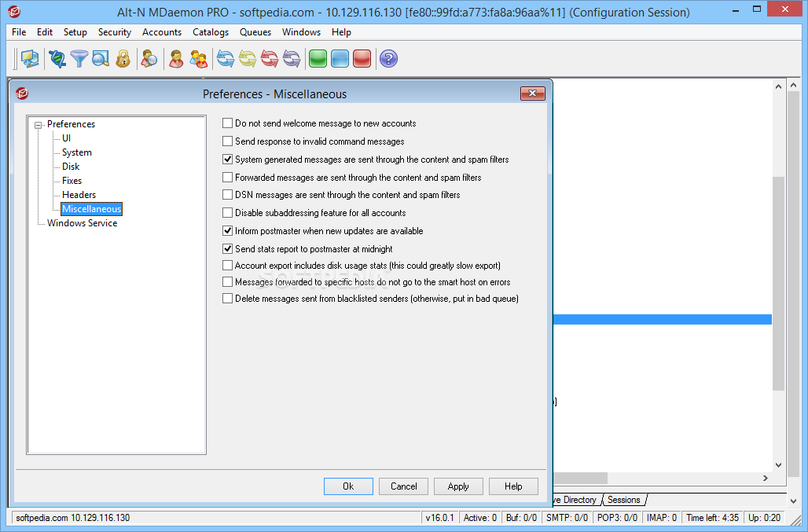Screen dimensions: 808x532
Task: Click the single user account icon
Action: coord(176,59)
